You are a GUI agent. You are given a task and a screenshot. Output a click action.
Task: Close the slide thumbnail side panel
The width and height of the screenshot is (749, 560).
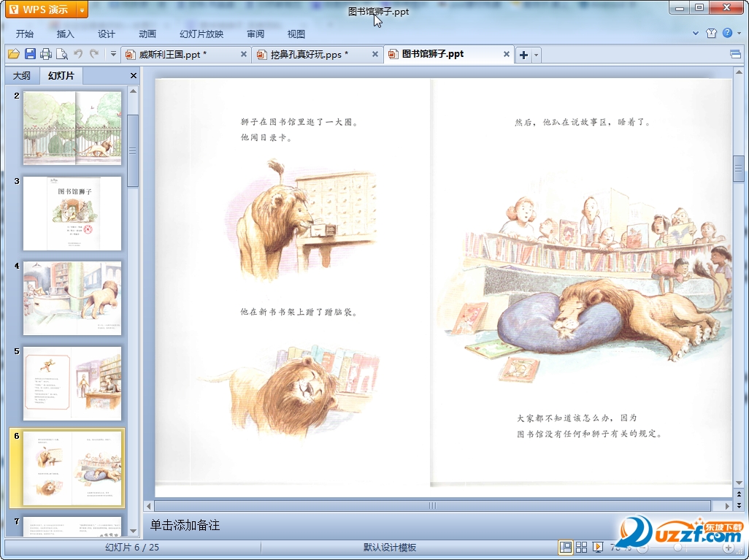tap(134, 75)
